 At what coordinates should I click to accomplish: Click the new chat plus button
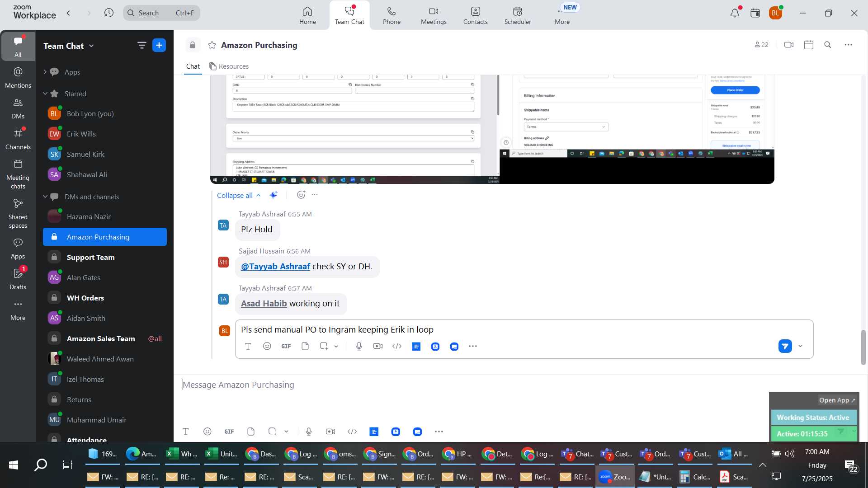[x=159, y=45]
